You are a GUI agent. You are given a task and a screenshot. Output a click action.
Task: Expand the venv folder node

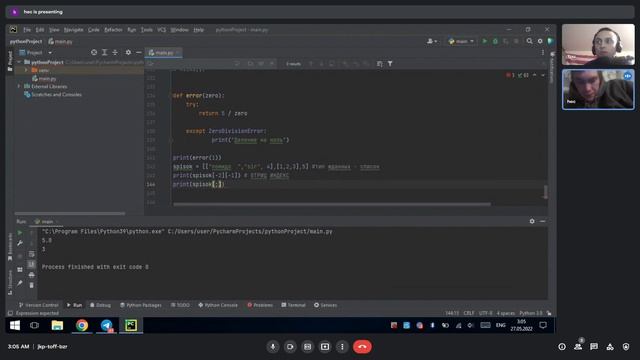pos(26,70)
